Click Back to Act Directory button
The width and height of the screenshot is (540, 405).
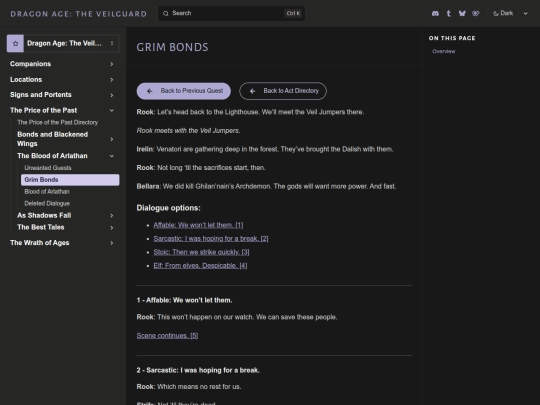tap(283, 91)
